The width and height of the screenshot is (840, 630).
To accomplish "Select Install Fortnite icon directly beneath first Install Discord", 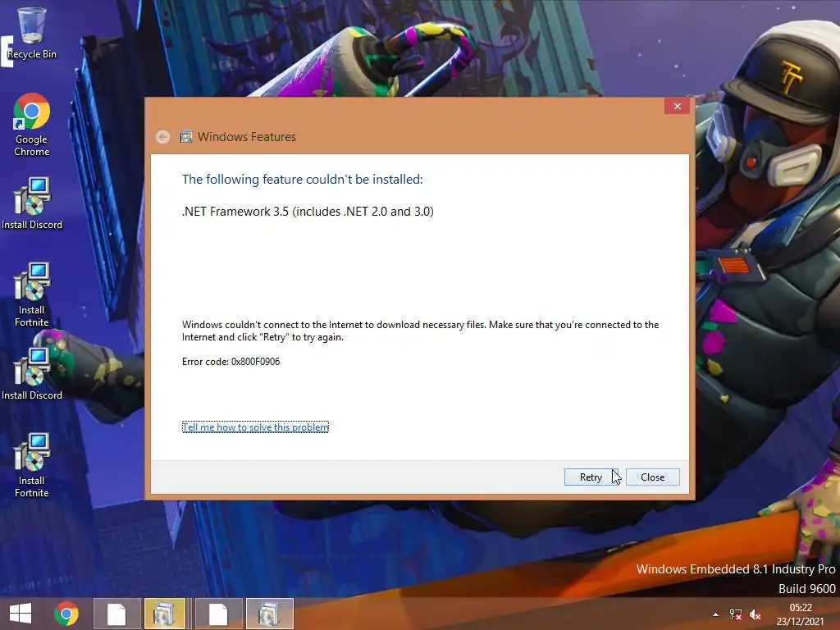I will click(32, 294).
